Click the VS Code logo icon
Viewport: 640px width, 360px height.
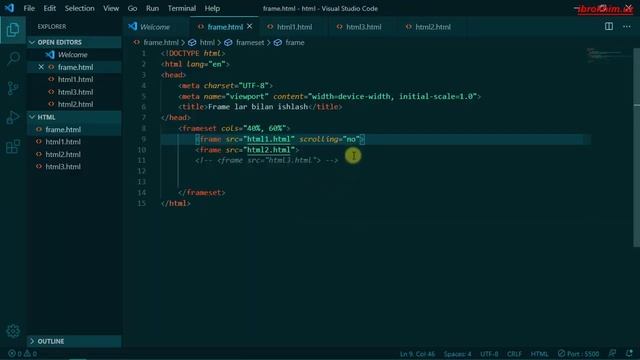tap(9, 8)
